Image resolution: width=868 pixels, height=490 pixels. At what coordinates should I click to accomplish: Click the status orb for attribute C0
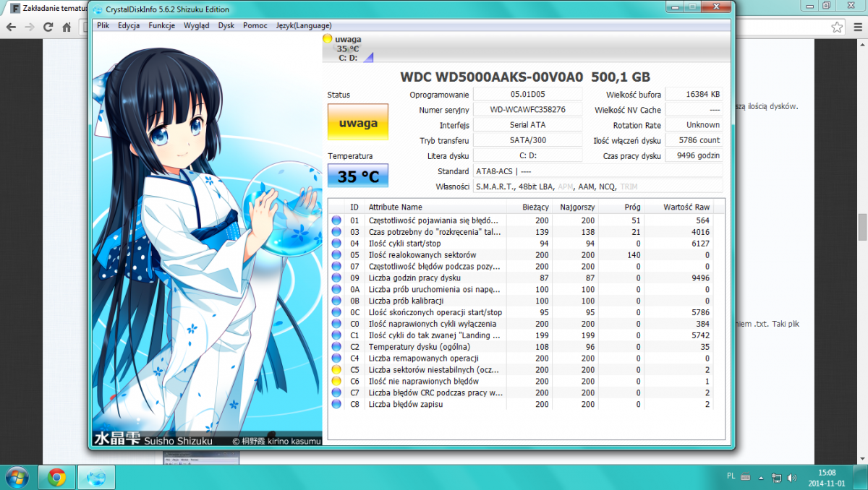click(x=336, y=324)
